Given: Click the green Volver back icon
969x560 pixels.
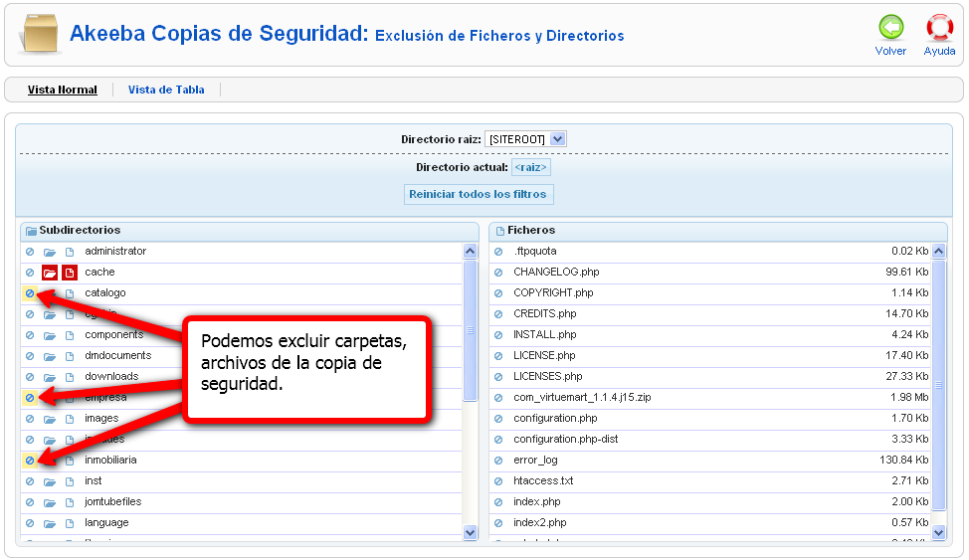Looking at the screenshot, I should tap(890, 27).
